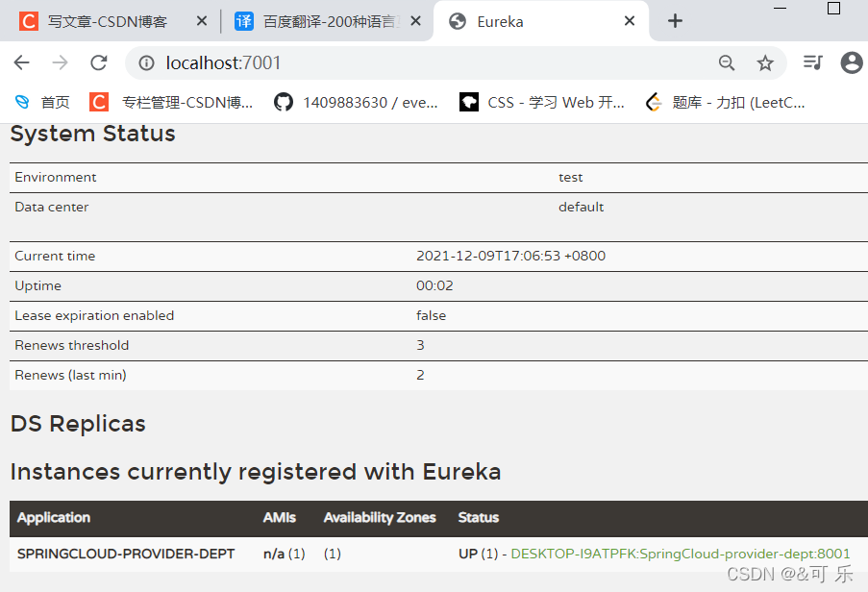Select the 2021-12-09T17:06:53 +0800 timestamp

(x=510, y=256)
